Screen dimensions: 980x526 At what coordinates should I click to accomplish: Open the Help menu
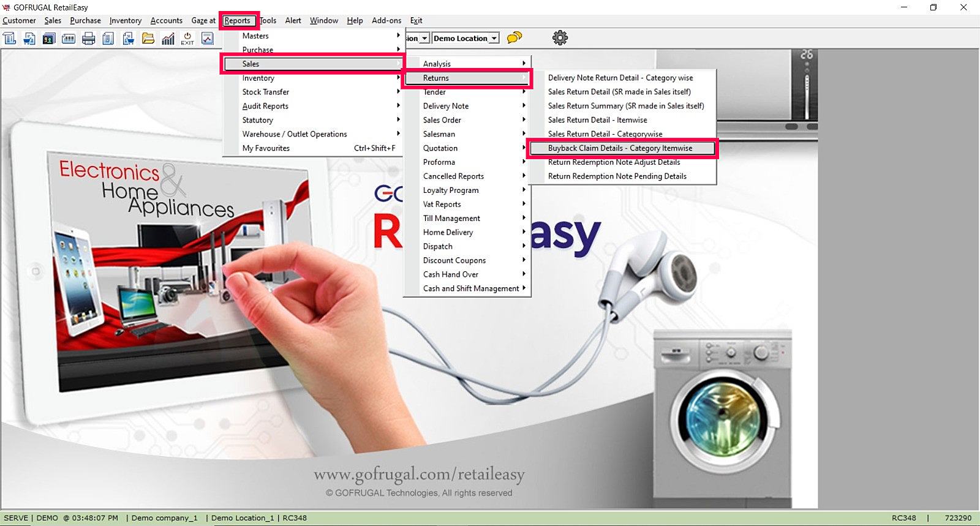tap(355, 21)
